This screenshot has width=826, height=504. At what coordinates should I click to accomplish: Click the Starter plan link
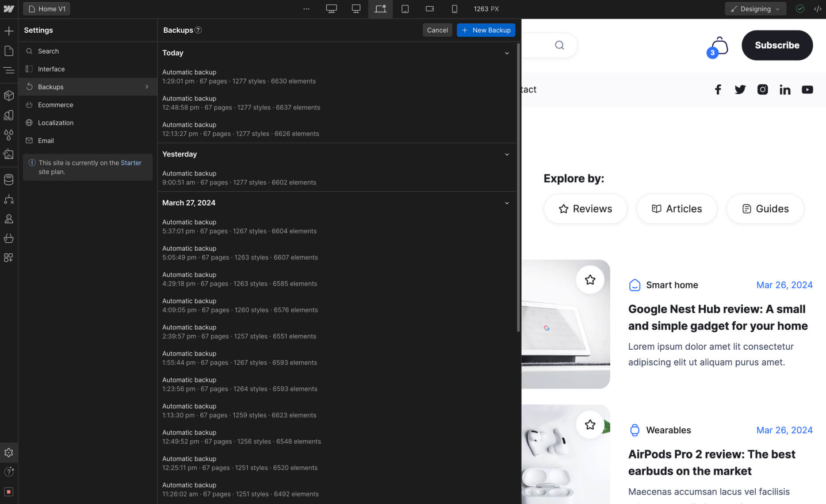point(131,163)
